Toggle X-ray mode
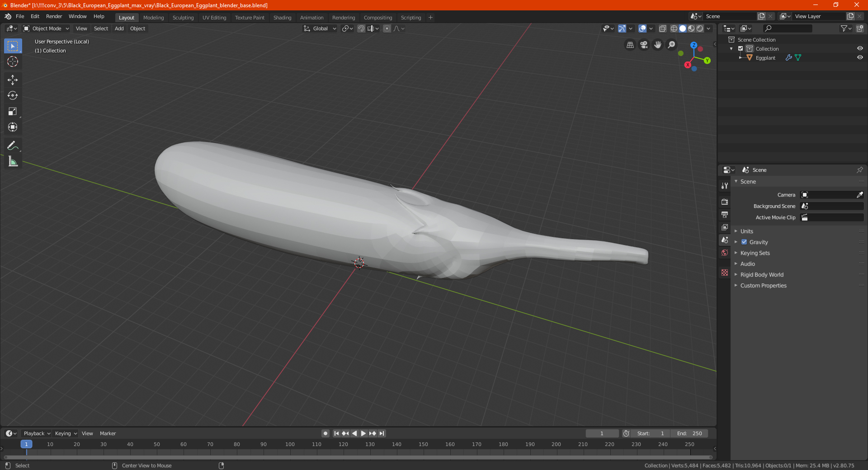 click(x=663, y=28)
